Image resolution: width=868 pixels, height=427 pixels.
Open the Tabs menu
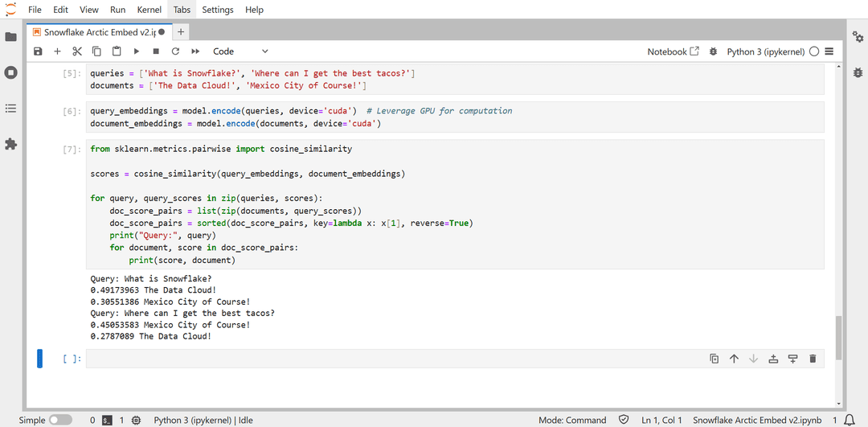click(x=182, y=10)
